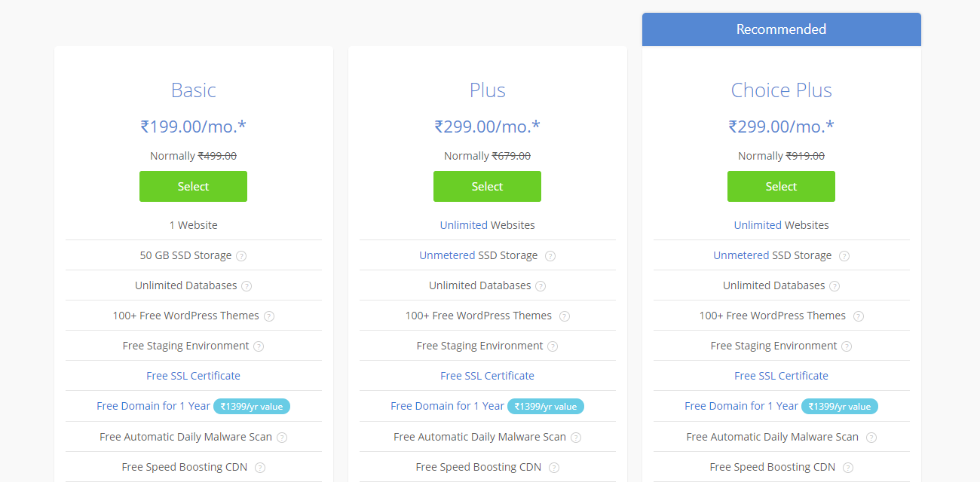
Task: Open help icon for Choice Plus Speed CDN
Action: point(848,468)
